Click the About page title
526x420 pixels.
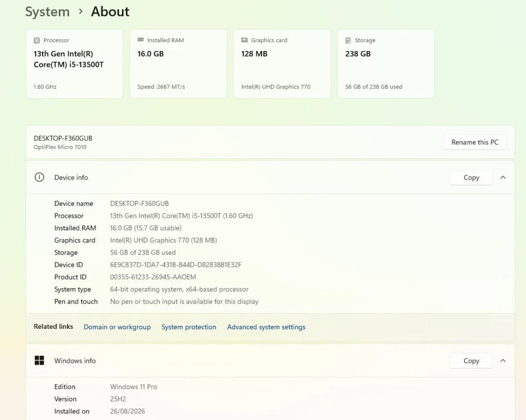coord(110,12)
